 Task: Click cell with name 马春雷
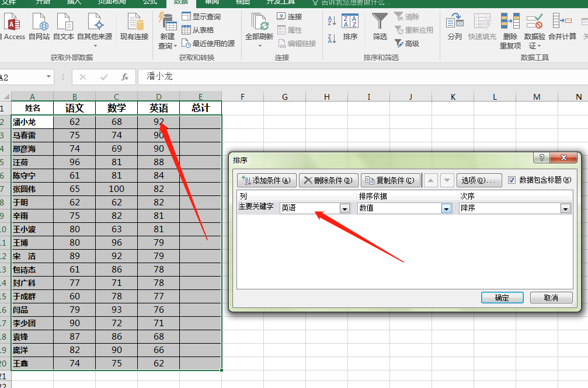[32, 135]
